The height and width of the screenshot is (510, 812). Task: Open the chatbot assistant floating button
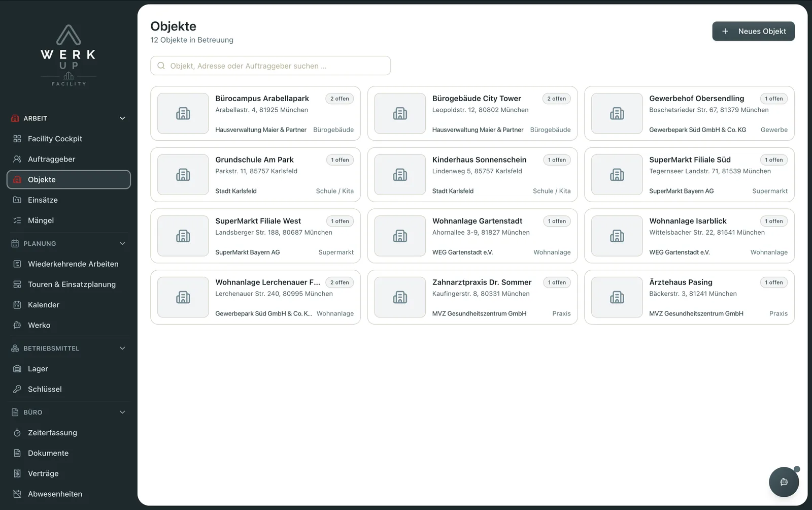coord(784,482)
